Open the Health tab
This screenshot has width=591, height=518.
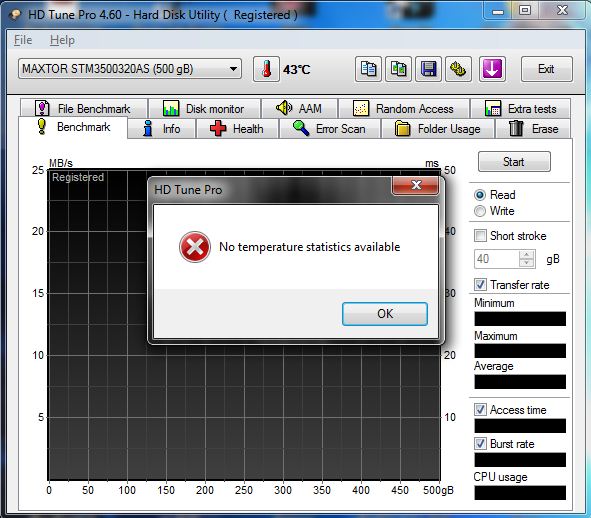237,129
